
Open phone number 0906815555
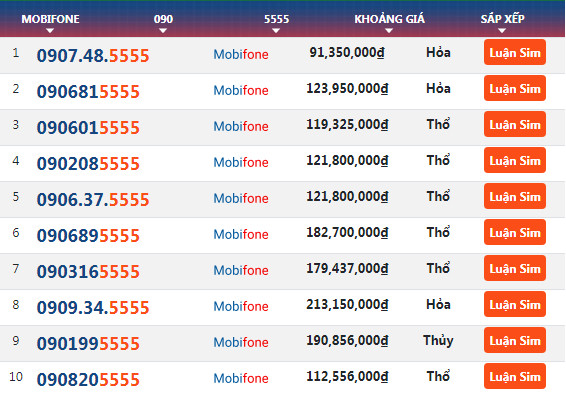[88, 91]
